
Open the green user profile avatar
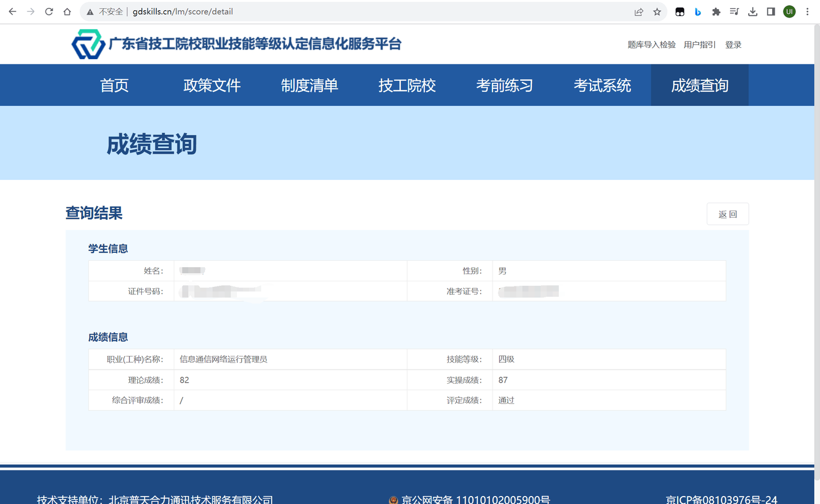[789, 11]
